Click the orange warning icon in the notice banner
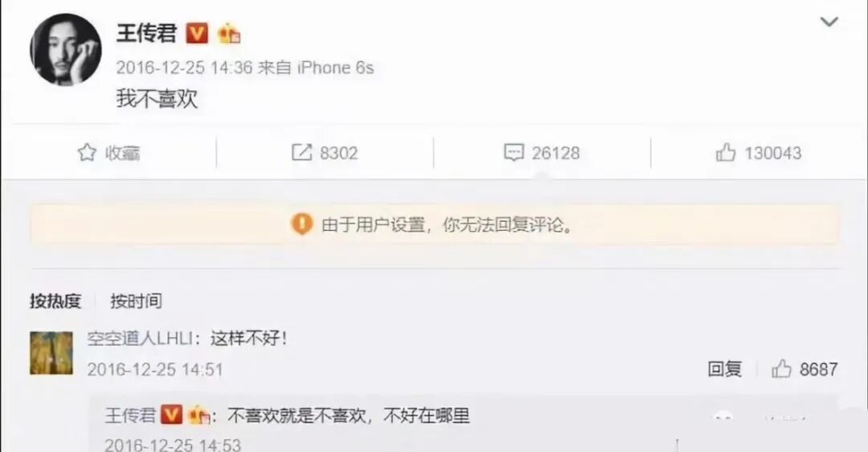Screen dimensions: 868x452 click(x=301, y=224)
